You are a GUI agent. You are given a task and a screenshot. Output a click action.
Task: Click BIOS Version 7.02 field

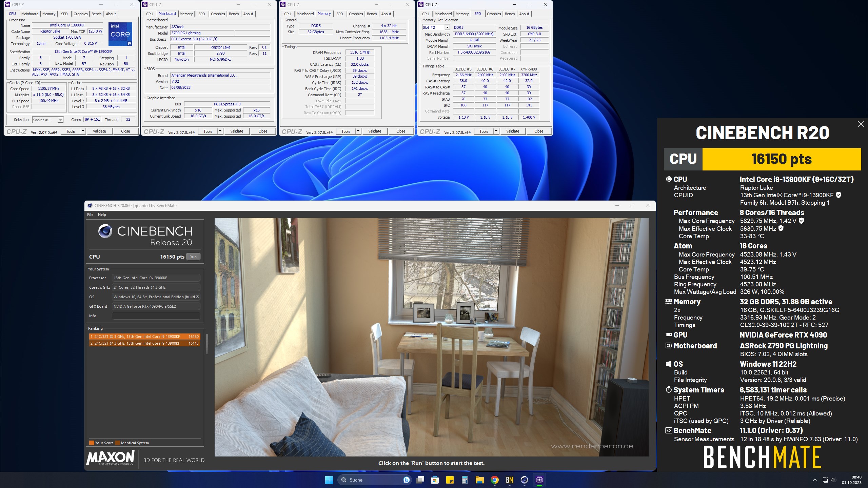[x=220, y=81]
